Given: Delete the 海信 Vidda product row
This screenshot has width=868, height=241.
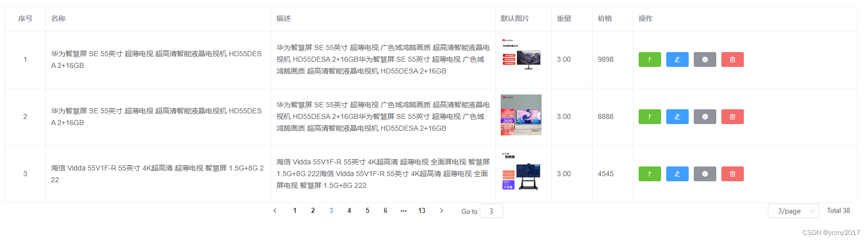Looking at the screenshot, I should (732, 174).
